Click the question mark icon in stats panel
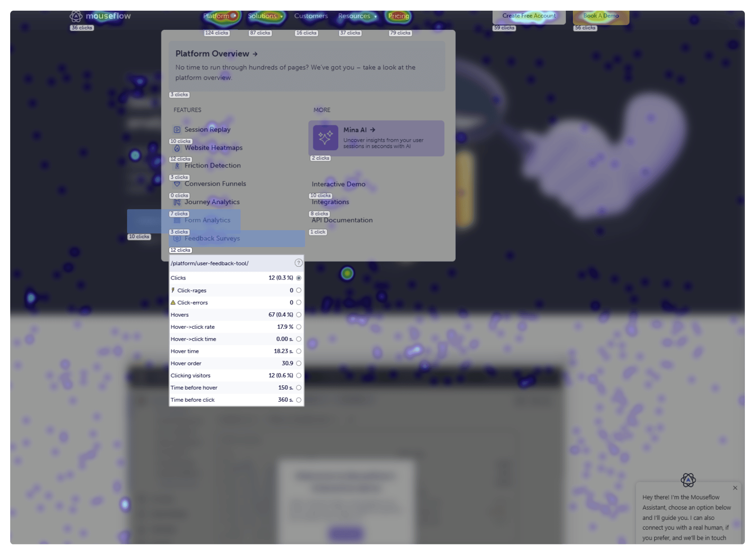The height and width of the screenshot is (555, 756). pyautogui.click(x=298, y=263)
